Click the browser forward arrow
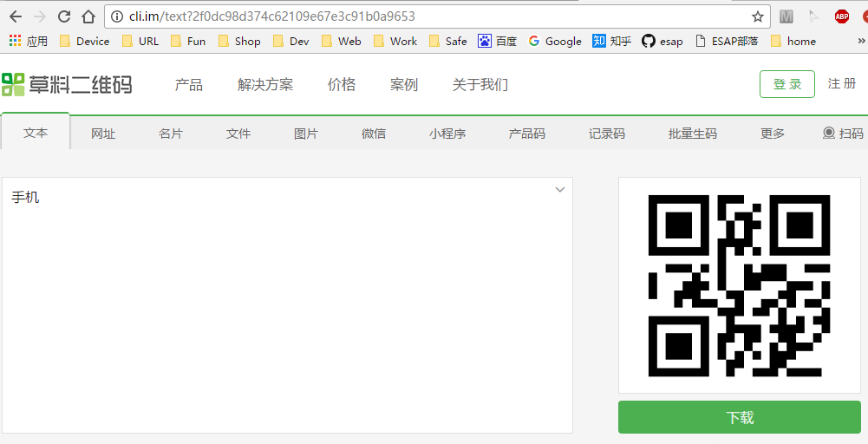 coord(40,16)
